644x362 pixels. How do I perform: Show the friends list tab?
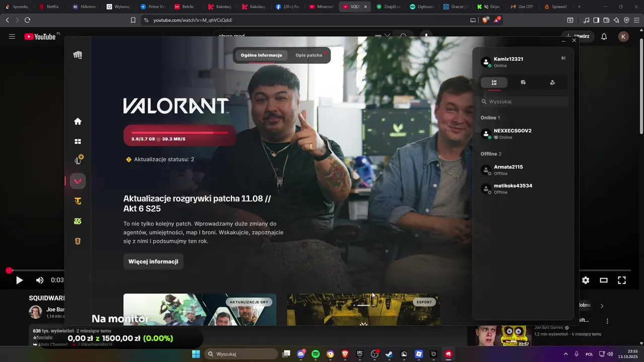click(x=494, y=82)
